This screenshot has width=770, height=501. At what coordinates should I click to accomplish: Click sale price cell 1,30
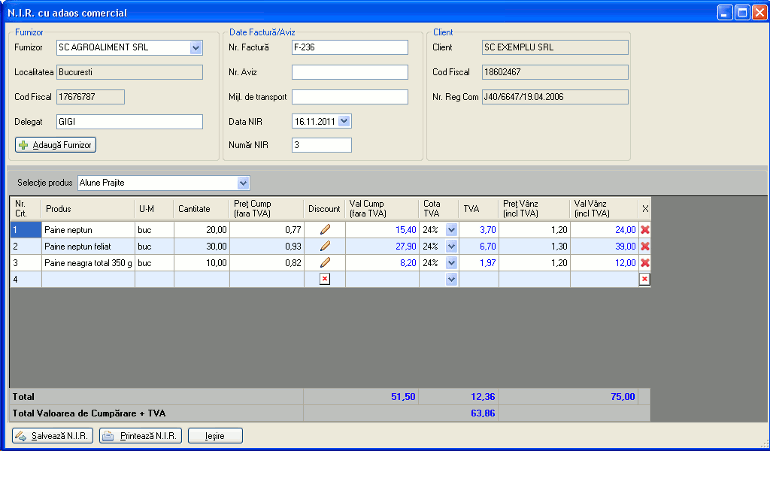click(534, 246)
